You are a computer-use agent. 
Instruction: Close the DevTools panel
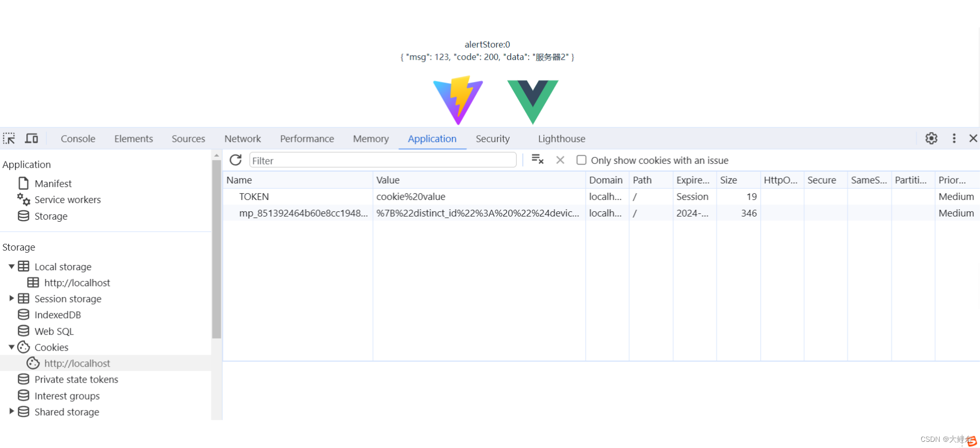[x=973, y=138]
